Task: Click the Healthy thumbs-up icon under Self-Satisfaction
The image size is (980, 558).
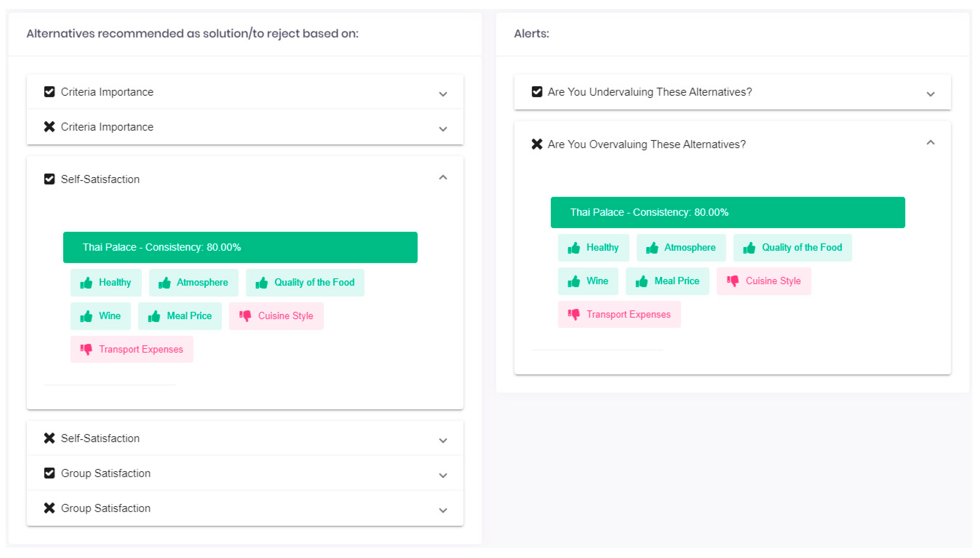Action: (86, 283)
